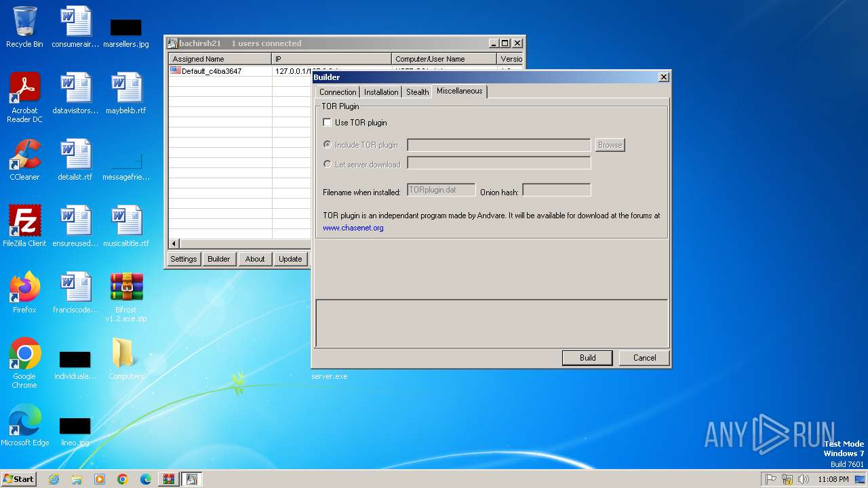The image size is (868, 488).
Task: Launch Google Chrome desktop shortcut
Action: point(24,364)
